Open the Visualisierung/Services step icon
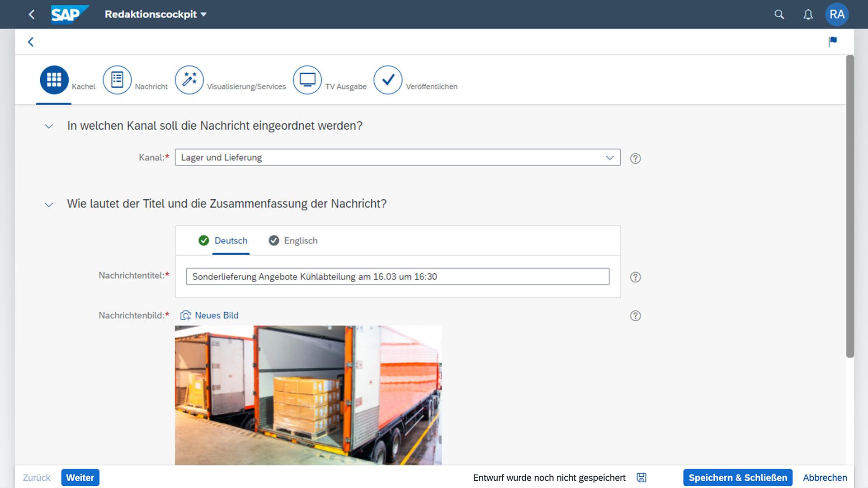Viewport: 868px width, 488px height. (x=189, y=80)
